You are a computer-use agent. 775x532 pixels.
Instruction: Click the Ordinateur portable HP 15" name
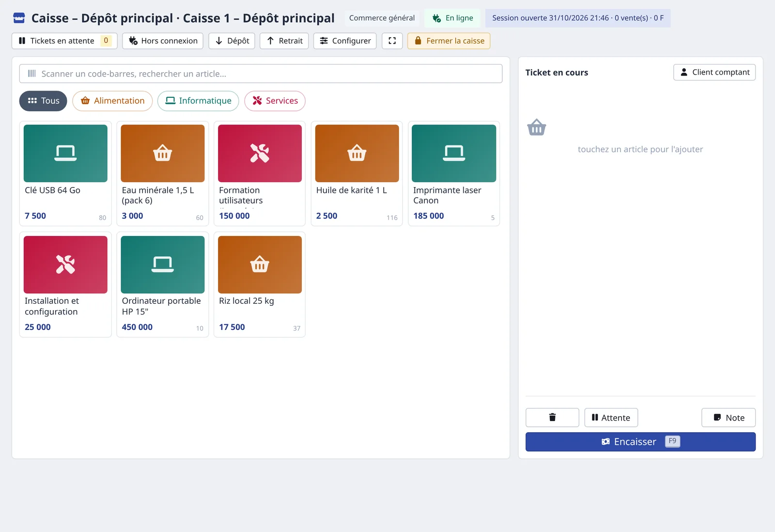(161, 306)
